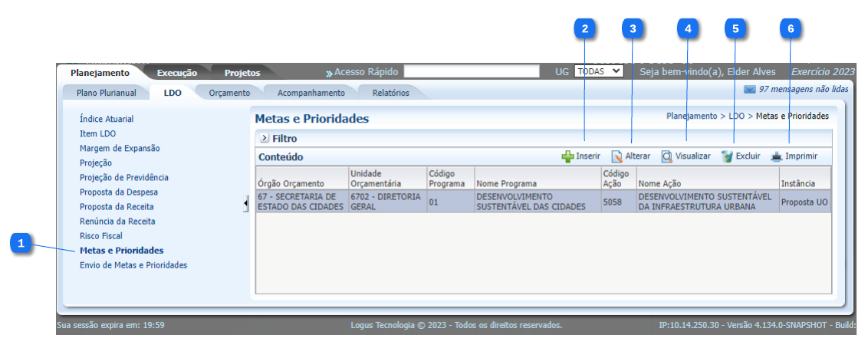Click the Alterar edit icon

coord(616,156)
